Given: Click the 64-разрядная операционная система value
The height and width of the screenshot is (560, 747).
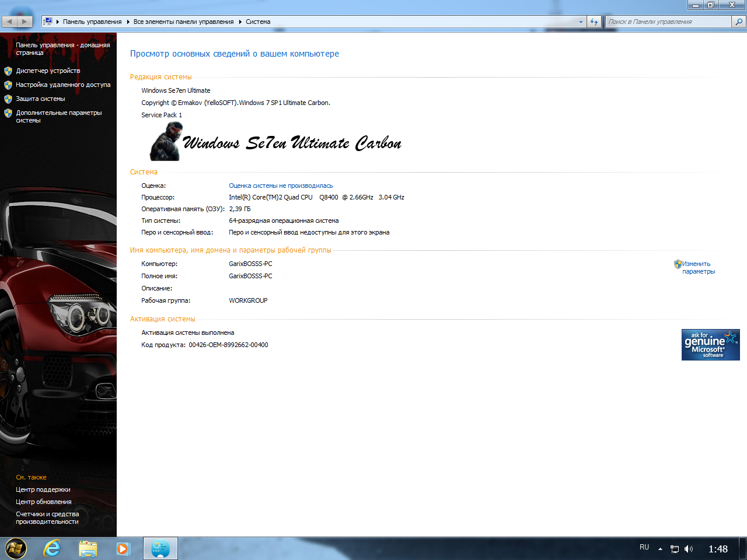Looking at the screenshot, I should [284, 220].
